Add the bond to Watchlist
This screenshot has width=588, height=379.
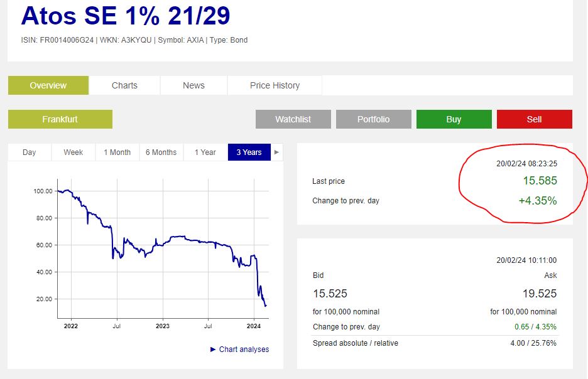pos(293,119)
